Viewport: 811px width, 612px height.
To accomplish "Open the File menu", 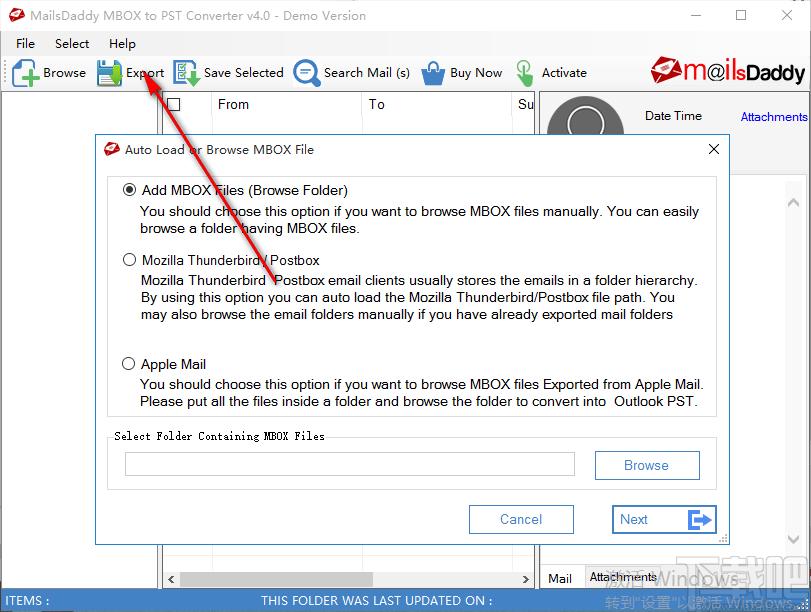I will 25,43.
